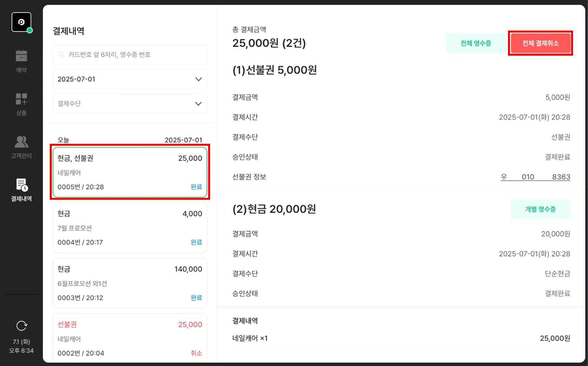Type in card number search field
Viewport: 588px width, 366px height.
click(x=133, y=54)
